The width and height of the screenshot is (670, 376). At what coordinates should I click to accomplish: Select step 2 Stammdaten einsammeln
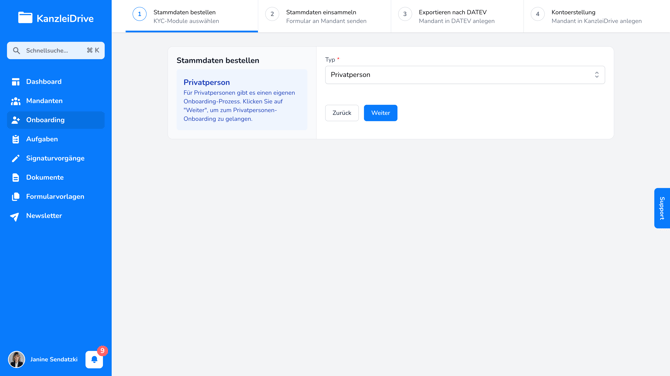324,16
